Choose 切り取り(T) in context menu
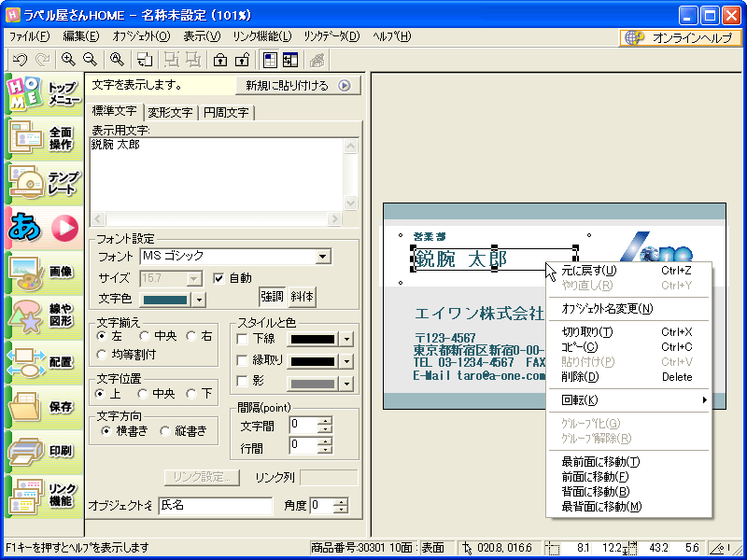Screen dimensions: 747x560 coord(628,332)
